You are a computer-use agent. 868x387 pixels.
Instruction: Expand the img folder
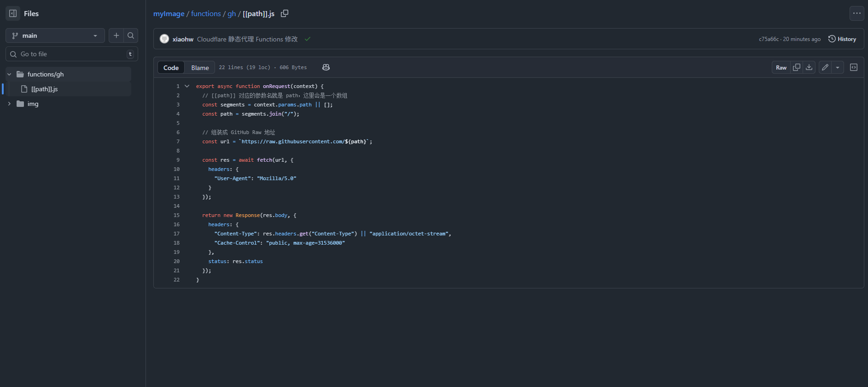[x=9, y=104]
